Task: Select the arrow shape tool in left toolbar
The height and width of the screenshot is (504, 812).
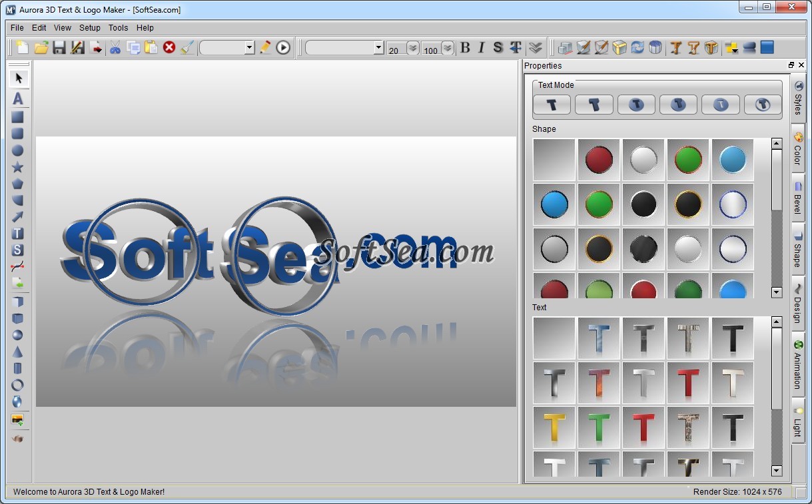Action: (x=18, y=217)
